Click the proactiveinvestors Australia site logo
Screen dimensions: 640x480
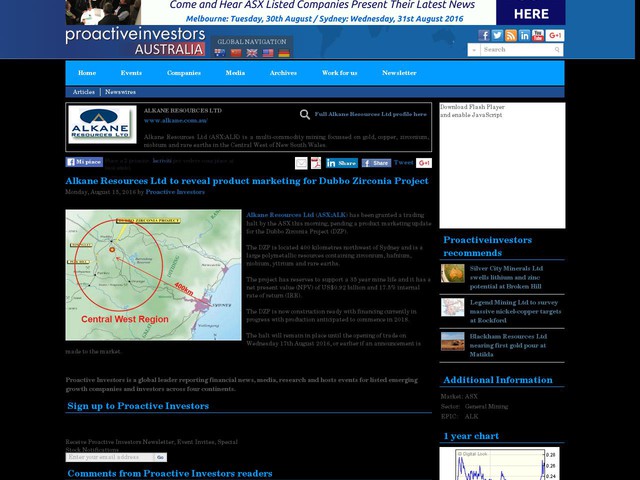click(136, 42)
